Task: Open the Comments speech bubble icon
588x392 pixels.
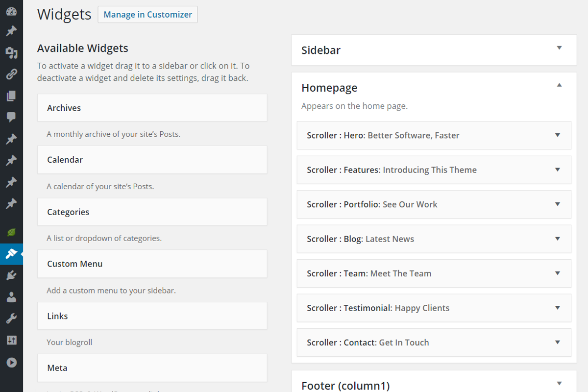Action: 11,117
